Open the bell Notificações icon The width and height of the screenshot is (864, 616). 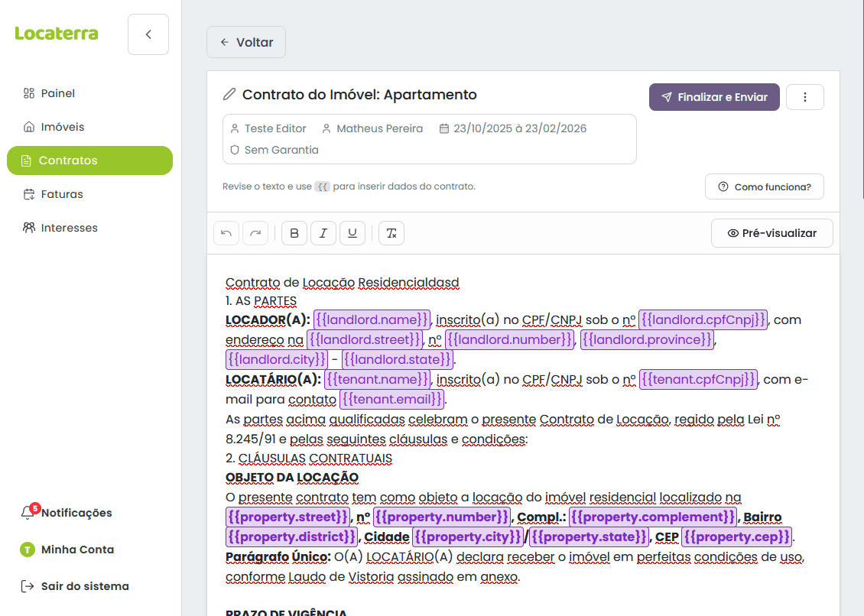pos(29,513)
